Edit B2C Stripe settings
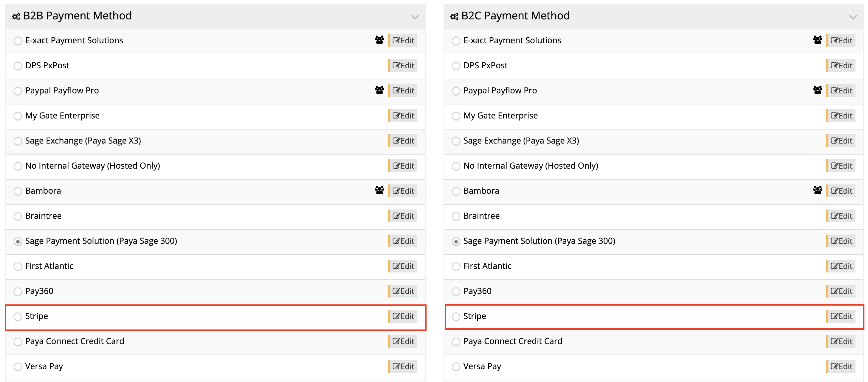868x382 pixels. tap(841, 316)
